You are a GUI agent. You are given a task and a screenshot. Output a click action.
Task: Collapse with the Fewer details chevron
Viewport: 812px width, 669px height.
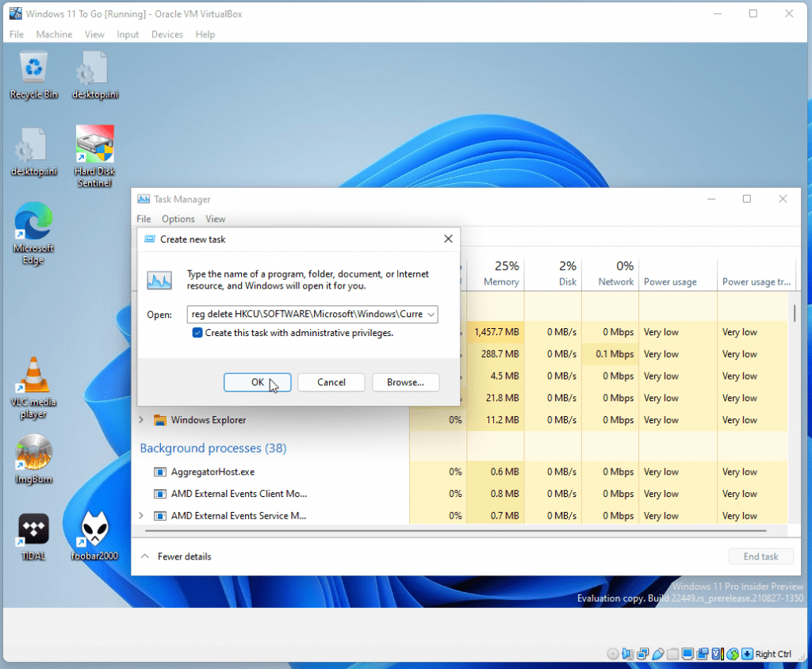[145, 556]
